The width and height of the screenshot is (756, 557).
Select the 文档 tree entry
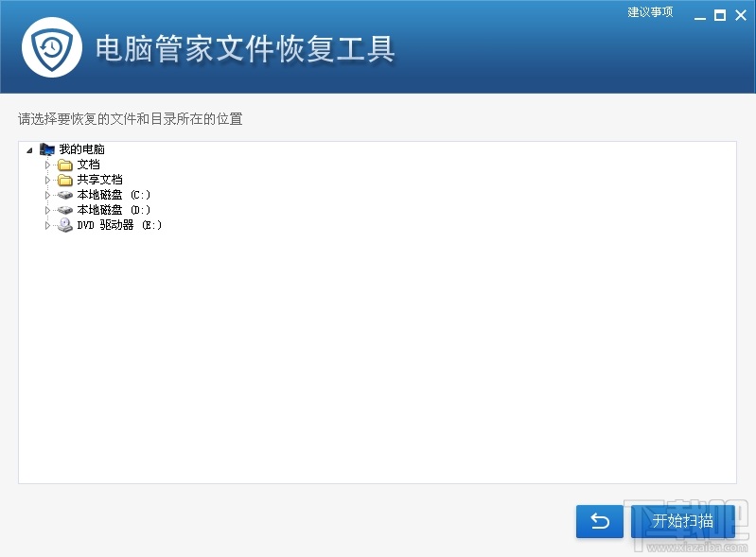[88, 165]
